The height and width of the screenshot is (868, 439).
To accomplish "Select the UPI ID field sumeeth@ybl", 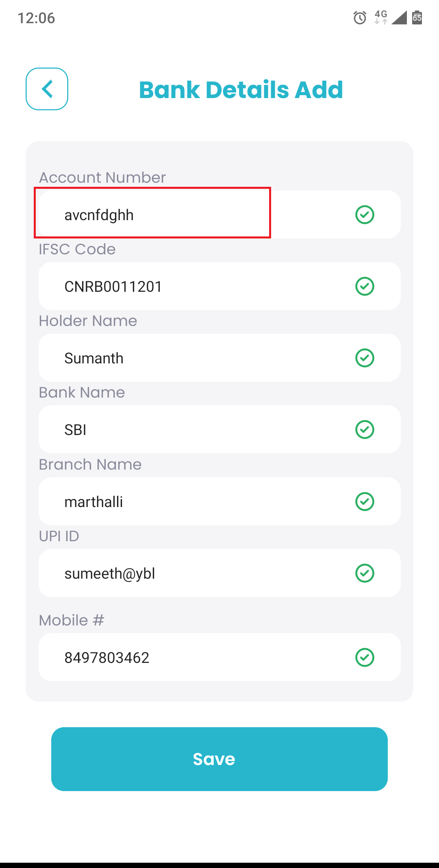I will 219,573.
